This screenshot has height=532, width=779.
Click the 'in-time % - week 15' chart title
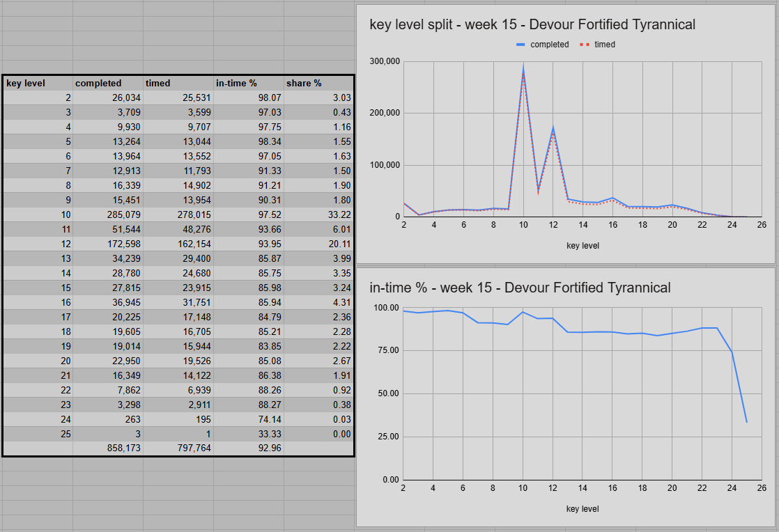[520, 288]
